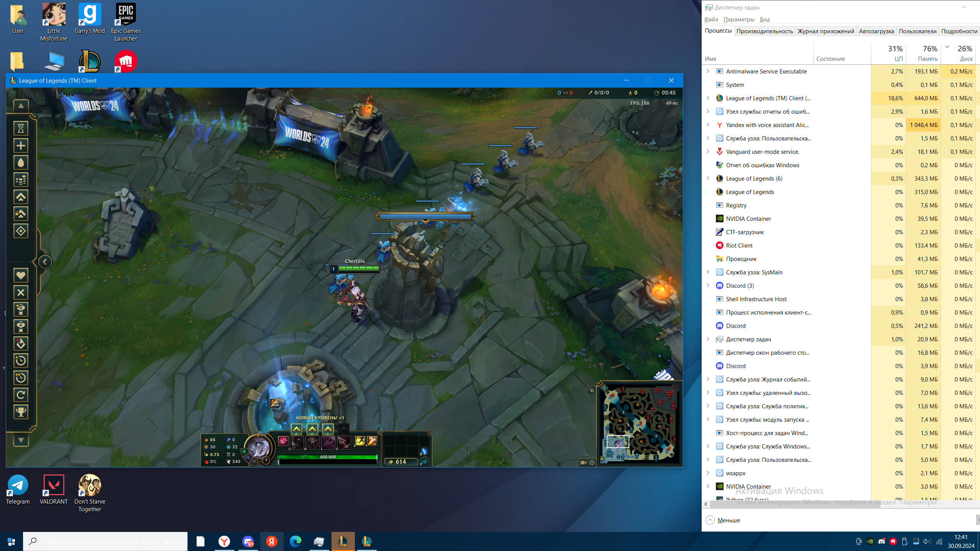
Task: Click the fast-forward clock practice tool icon
Action: click(x=21, y=378)
